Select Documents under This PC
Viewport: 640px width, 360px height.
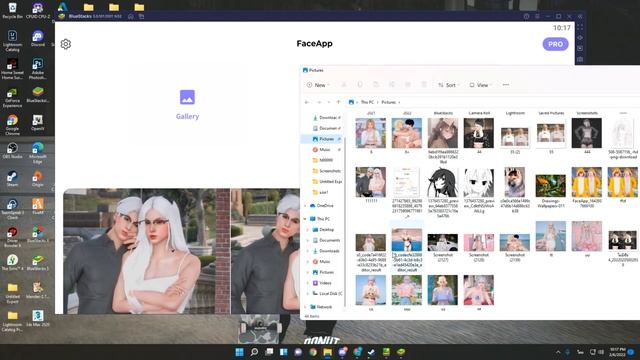(x=326, y=240)
